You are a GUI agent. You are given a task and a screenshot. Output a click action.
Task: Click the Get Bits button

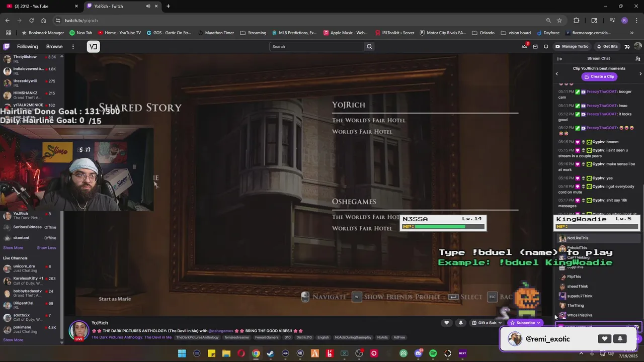point(607,46)
